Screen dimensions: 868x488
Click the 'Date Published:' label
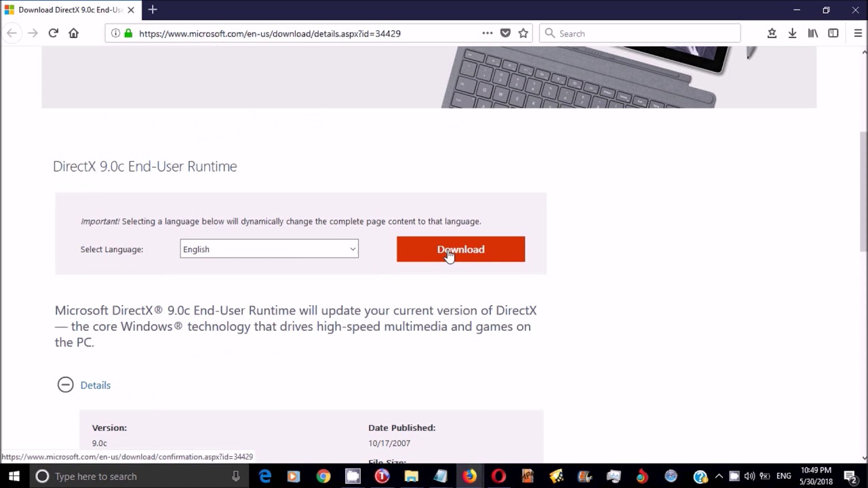pos(401,428)
